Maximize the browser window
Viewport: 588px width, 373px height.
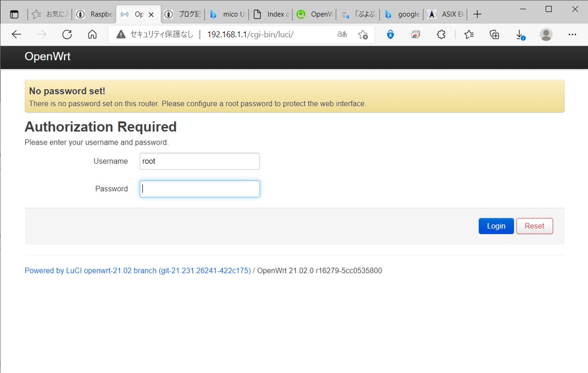[x=549, y=9]
